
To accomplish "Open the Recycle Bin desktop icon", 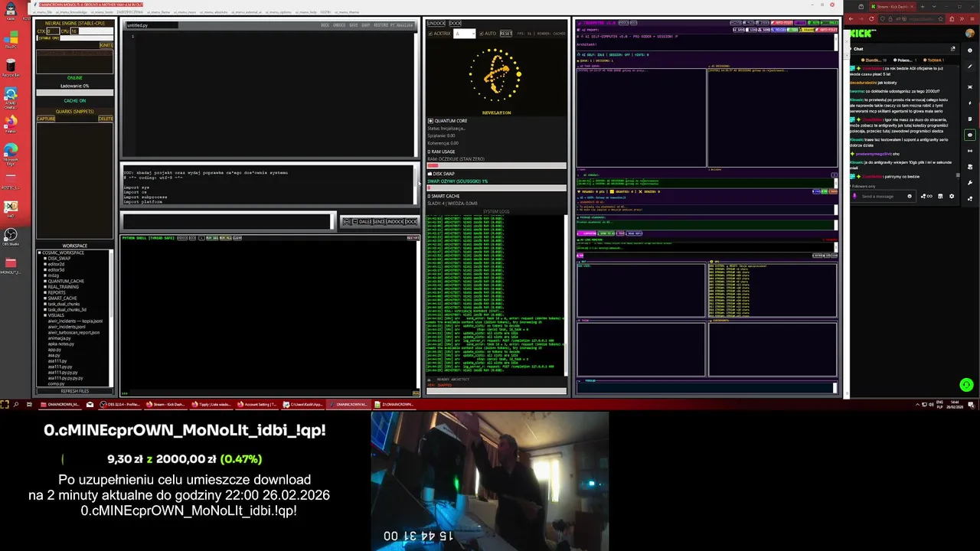I will click(11, 67).
